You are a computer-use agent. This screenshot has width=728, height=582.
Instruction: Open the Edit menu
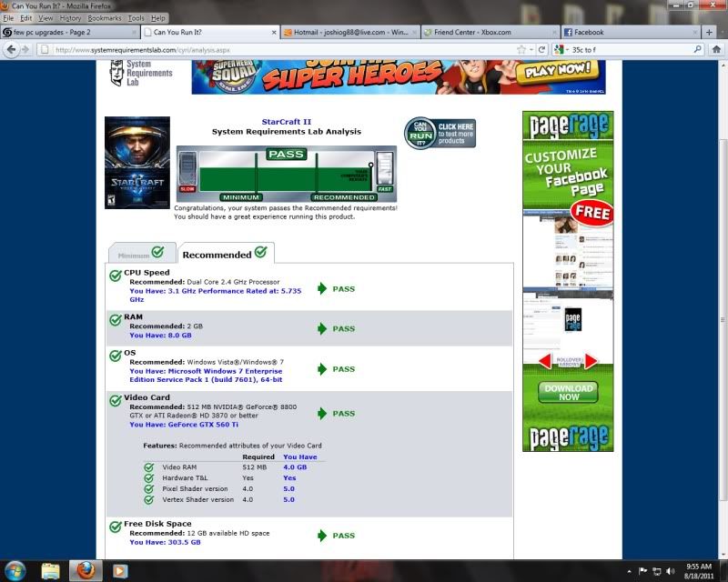(26, 18)
